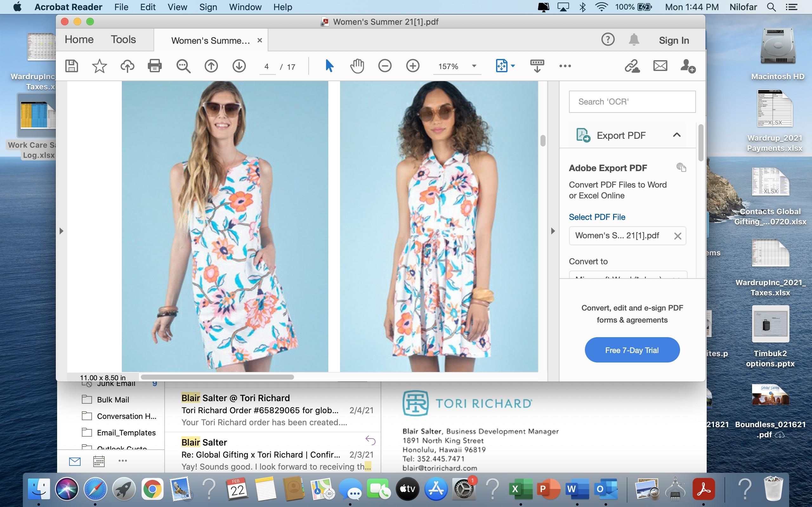This screenshot has height=507, width=812.
Task: Click the cloud upload icon
Action: click(127, 66)
